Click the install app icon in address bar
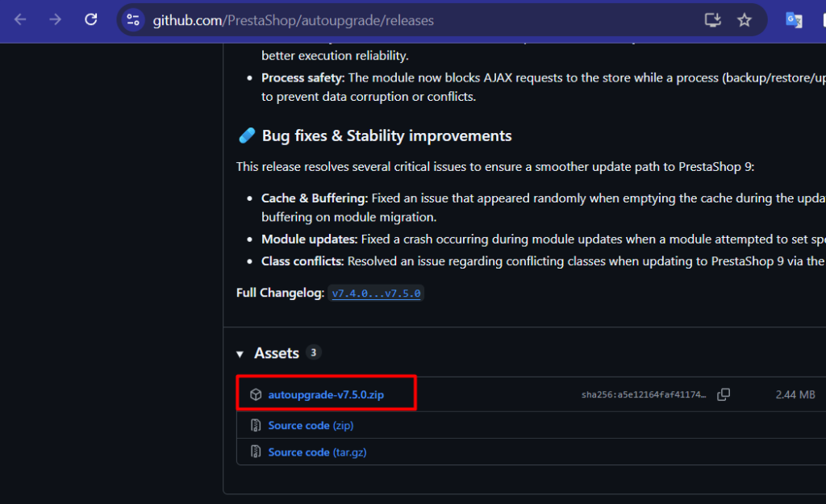826x504 pixels. (x=712, y=20)
